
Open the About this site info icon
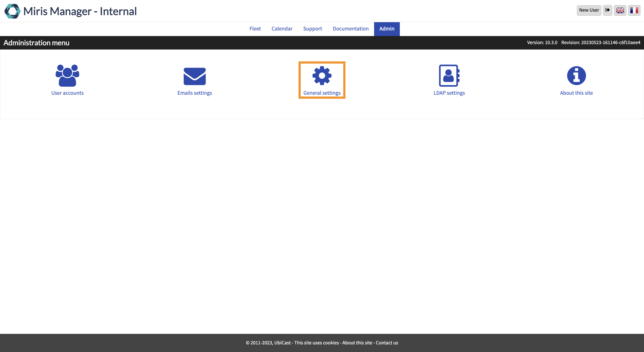tap(576, 76)
